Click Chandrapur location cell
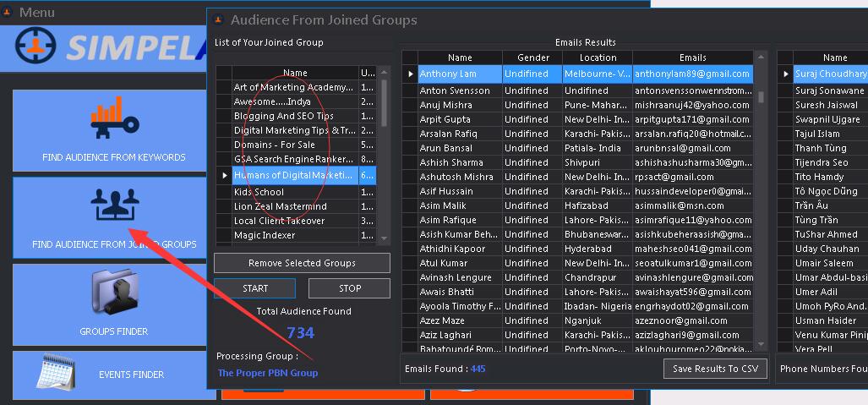The width and height of the screenshot is (868, 405). pyautogui.click(x=598, y=277)
